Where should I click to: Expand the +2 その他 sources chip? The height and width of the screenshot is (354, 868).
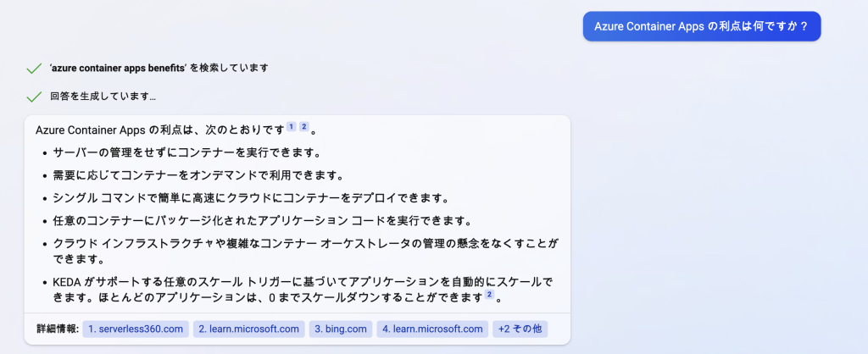click(520, 329)
